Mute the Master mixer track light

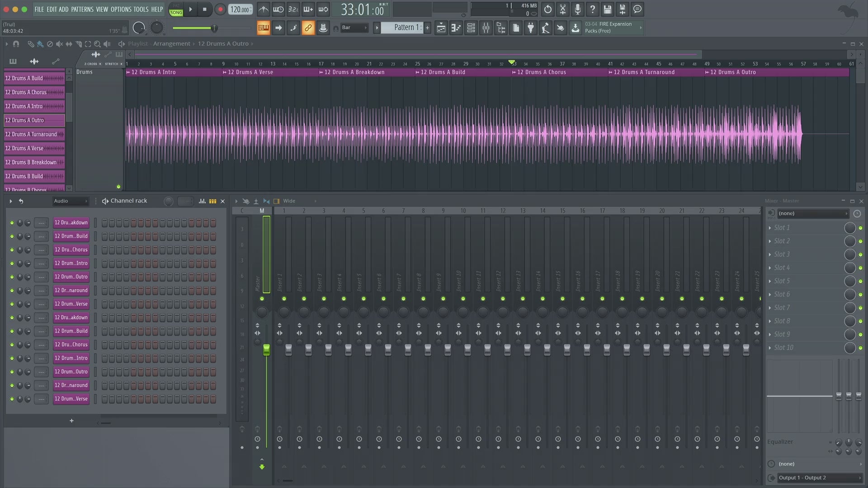coord(262,299)
